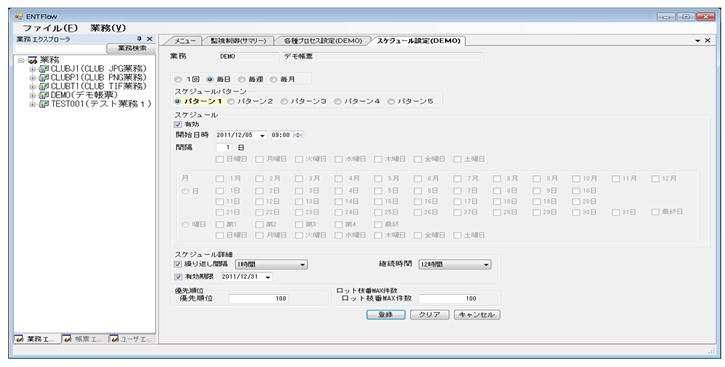Select the パターン3 radio button
Viewport: 725px width, 367px height.
tap(284, 101)
